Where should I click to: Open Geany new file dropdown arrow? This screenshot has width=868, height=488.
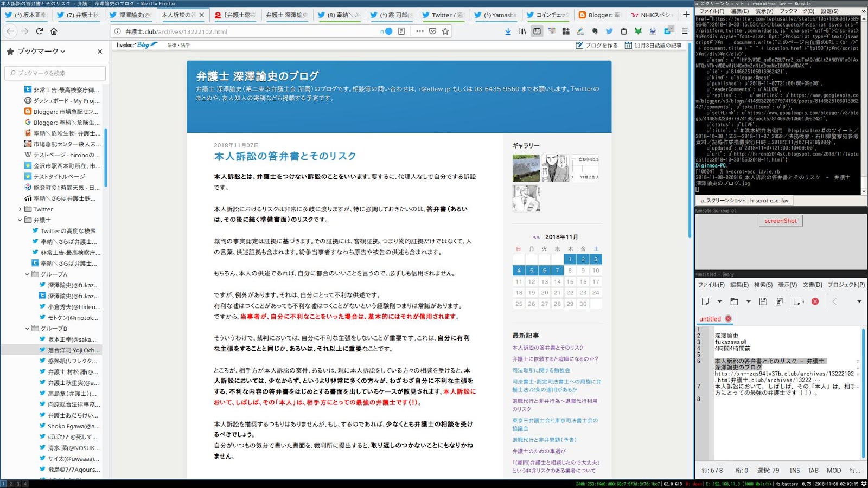(x=719, y=301)
